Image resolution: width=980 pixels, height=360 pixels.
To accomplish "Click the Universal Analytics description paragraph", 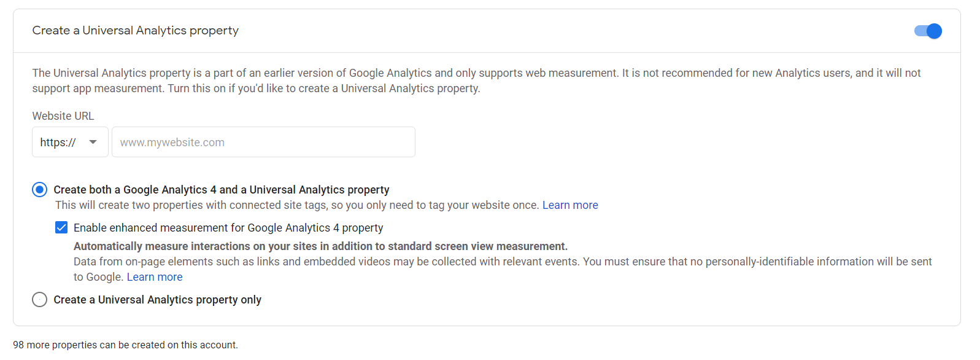I will tap(476, 80).
